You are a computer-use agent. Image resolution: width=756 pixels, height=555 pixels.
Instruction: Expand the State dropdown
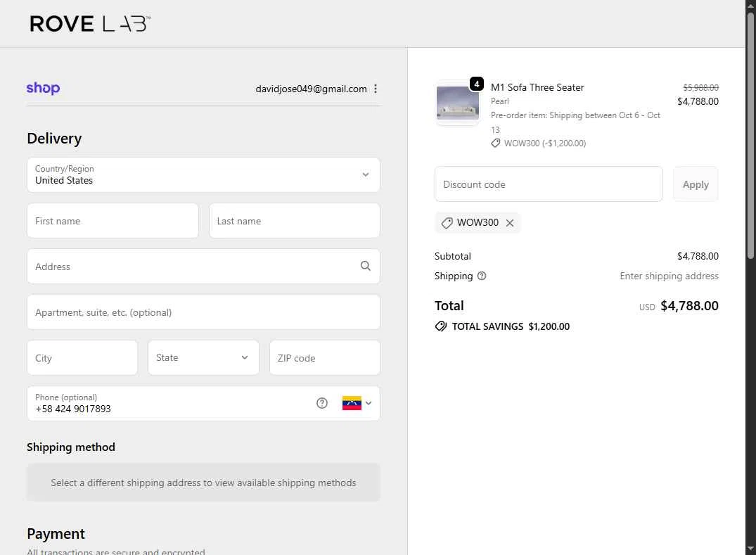(x=203, y=358)
